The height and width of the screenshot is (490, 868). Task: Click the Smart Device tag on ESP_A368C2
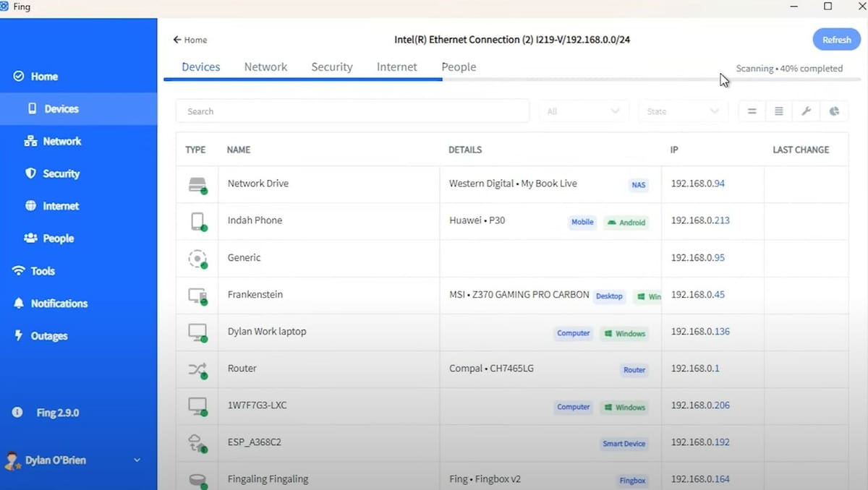(624, 444)
